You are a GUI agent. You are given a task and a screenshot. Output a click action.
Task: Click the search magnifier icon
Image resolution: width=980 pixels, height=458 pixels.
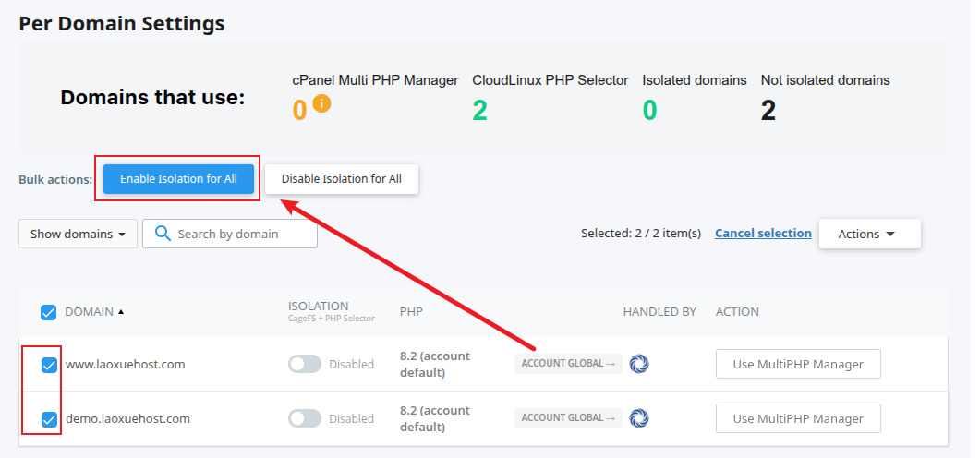(x=163, y=234)
